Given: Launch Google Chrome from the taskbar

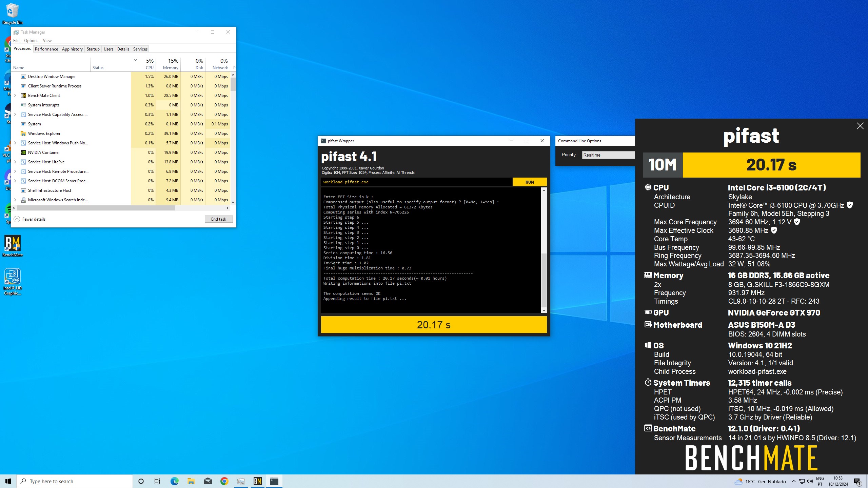Looking at the screenshot, I should coord(224,481).
